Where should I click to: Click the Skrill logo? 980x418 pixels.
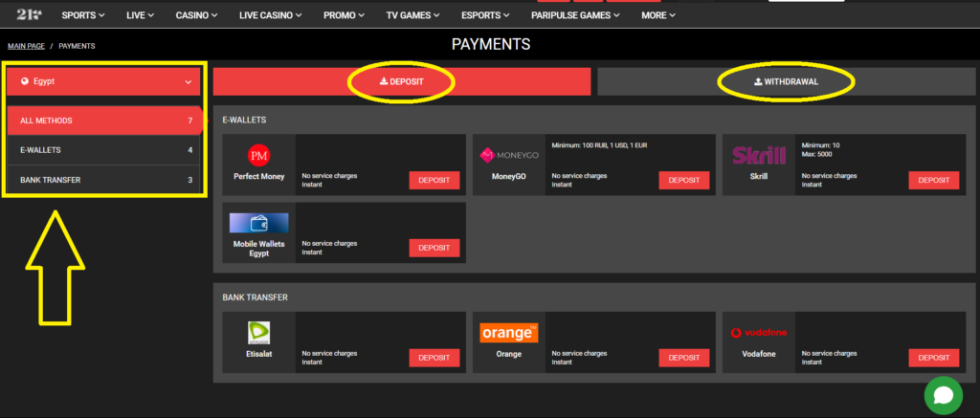click(758, 155)
